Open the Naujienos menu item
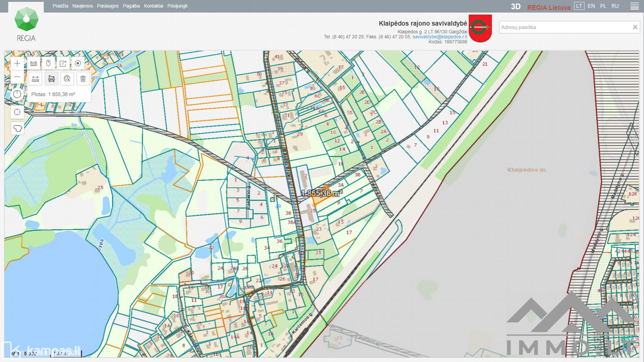This screenshot has width=644, height=362. click(82, 6)
